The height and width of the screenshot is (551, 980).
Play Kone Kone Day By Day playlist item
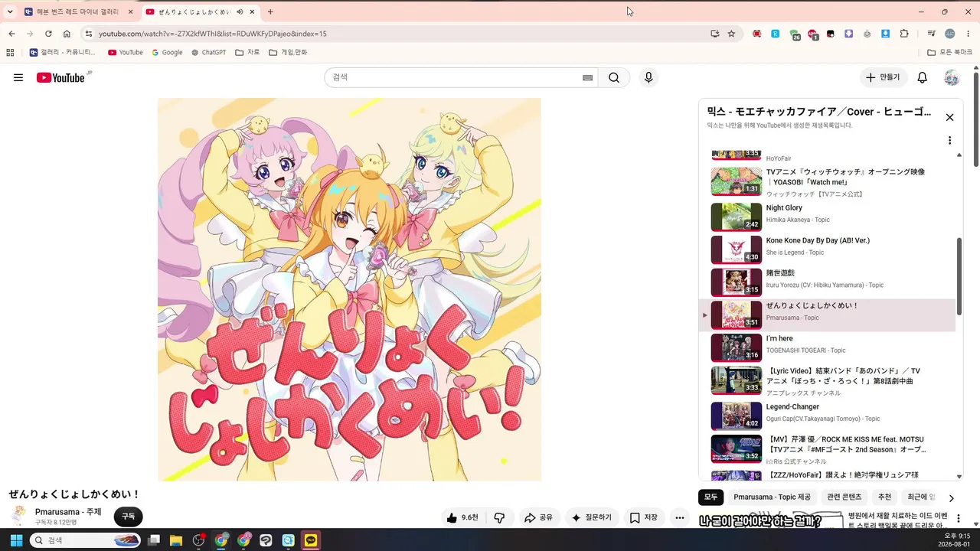(x=828, y=249)
